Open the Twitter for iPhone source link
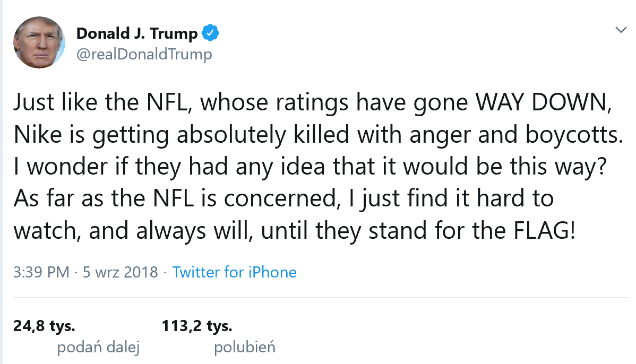Screen dimensions: 636x364 coord(234,272)
